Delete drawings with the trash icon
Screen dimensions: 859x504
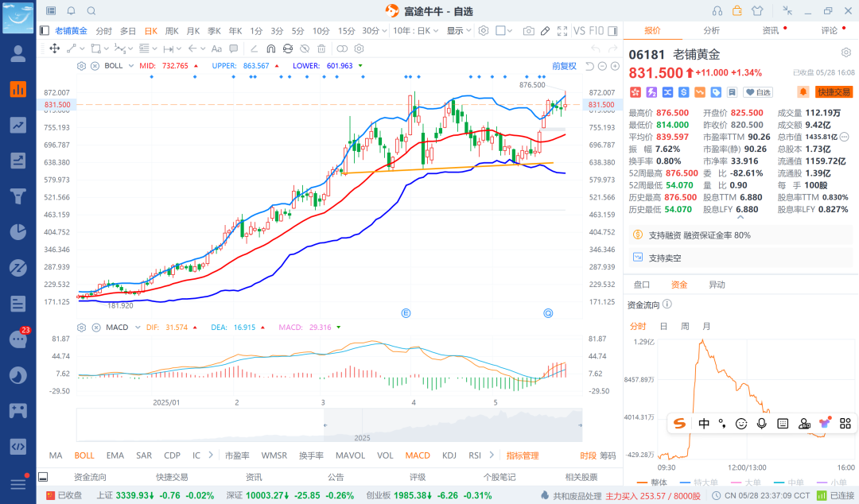coord(321,48)
